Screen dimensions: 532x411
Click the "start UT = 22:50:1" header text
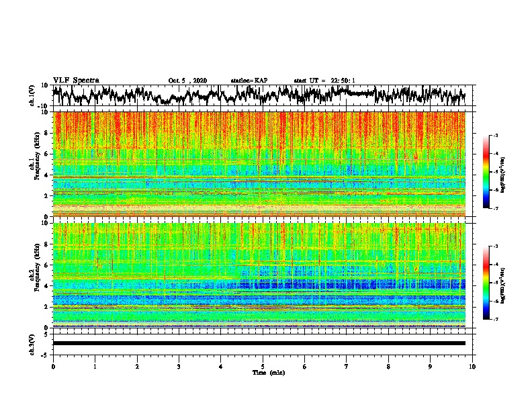point(324,81)
